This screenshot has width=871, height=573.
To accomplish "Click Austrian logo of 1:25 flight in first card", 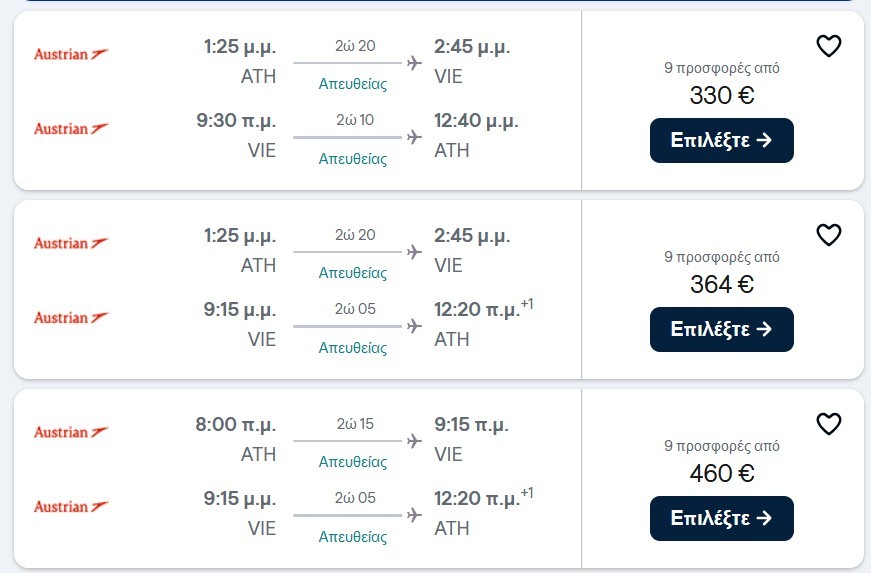I will click(x=71, y=54).
